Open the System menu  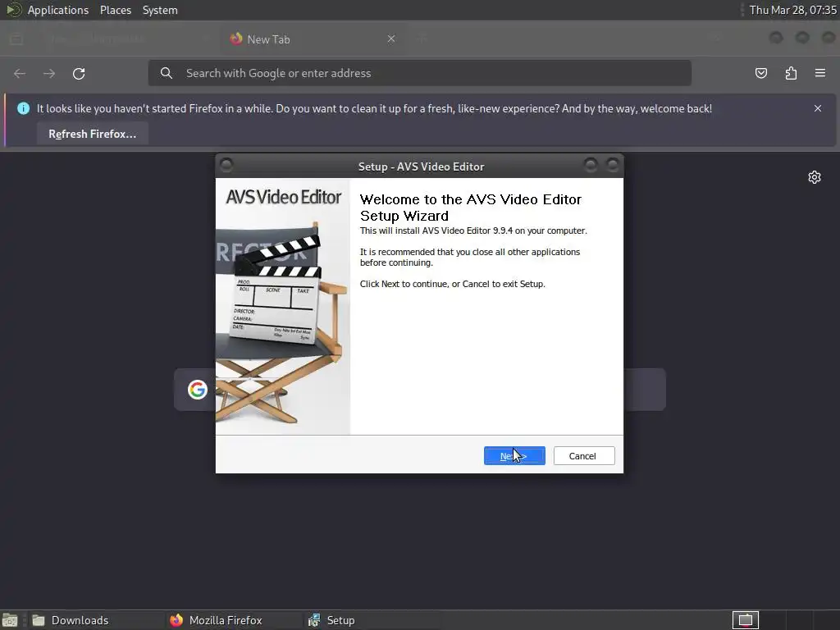160,10
